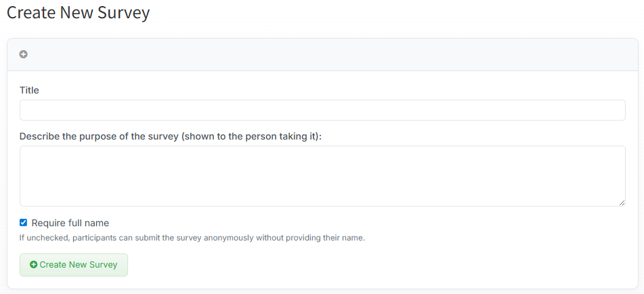Place cursor at right end of Title field
Viewport: 644px width, 294px height.
pos(616,110)
